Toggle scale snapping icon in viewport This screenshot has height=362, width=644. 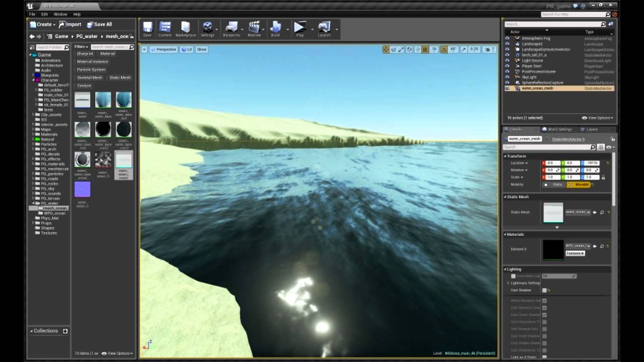click(x=464, y=49)
